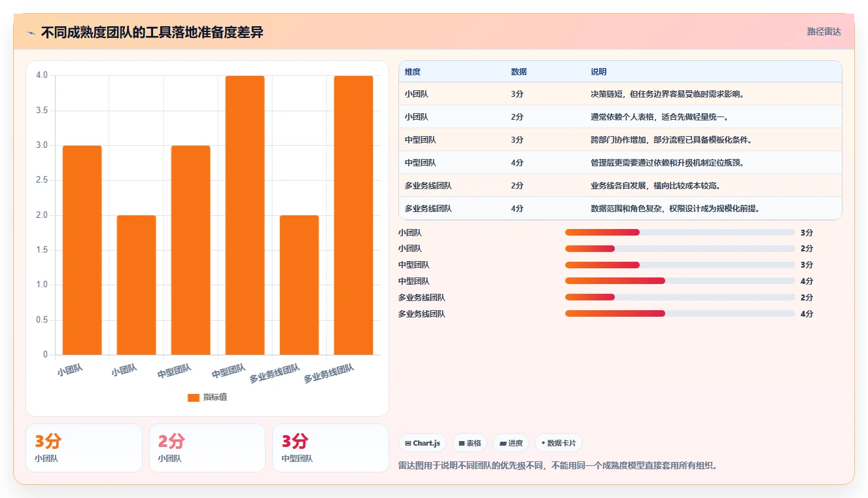868x498 pixels.
Task: Select the 中型团队 bar reaching 4.0
Action: click(245, 215)
